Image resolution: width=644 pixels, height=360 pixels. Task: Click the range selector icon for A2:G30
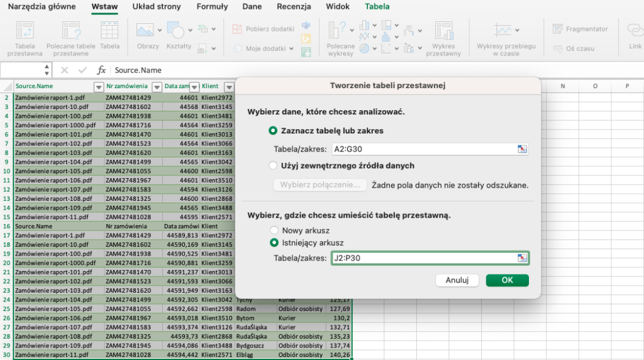pyautogui.click(x=521, y=149)
